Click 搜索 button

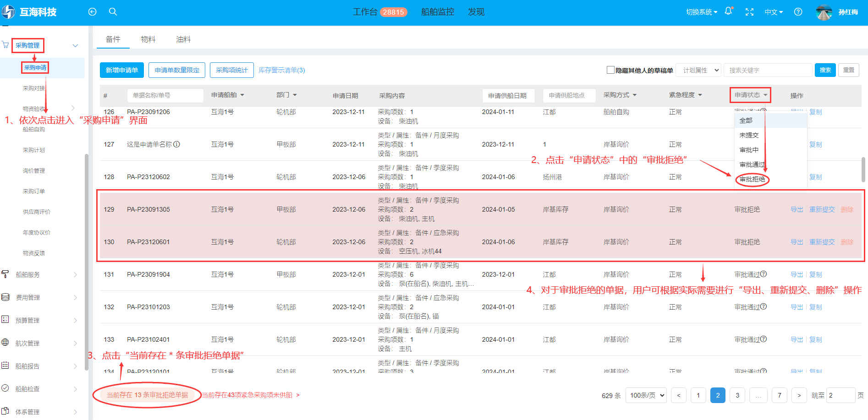coord(825,70)
